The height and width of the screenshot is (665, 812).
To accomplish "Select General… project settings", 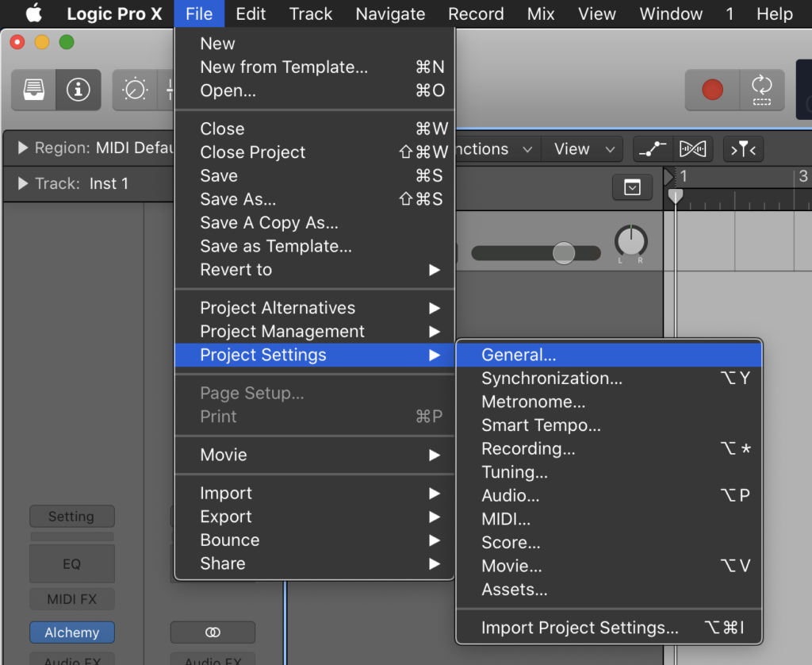I will pyautogui.click(x=609, y=355).
